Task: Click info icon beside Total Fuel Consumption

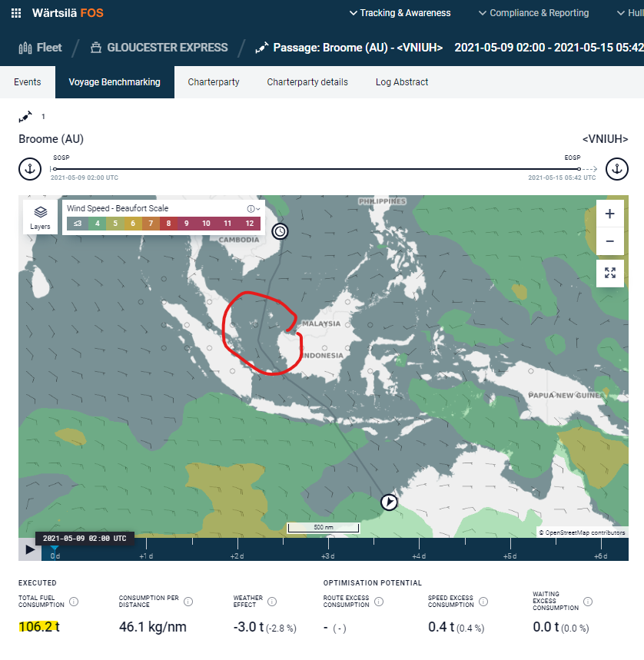Action: tap(74, 602)
